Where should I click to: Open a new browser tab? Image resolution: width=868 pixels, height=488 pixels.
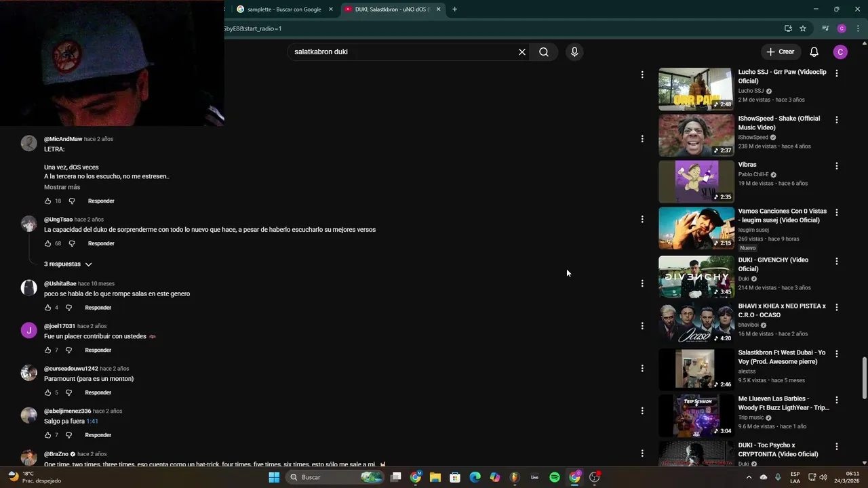click(454, 9)
